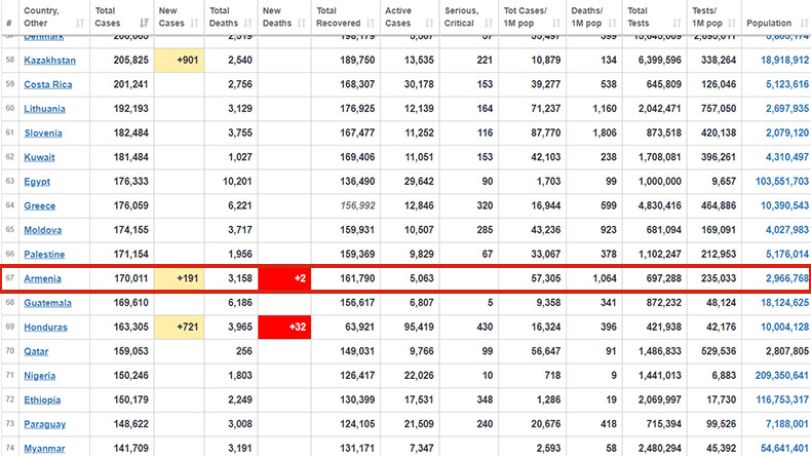Open the Nigeria population link 209,350,641
Image resolution: width=811 pixels, height=456 pixels.
782,376
